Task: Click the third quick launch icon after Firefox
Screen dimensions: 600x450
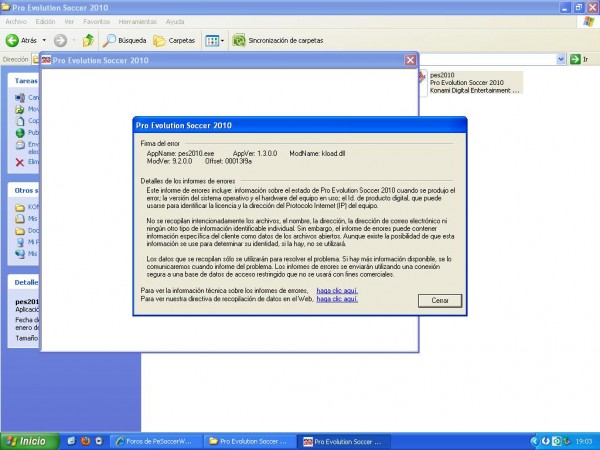Action: [99, 441]
